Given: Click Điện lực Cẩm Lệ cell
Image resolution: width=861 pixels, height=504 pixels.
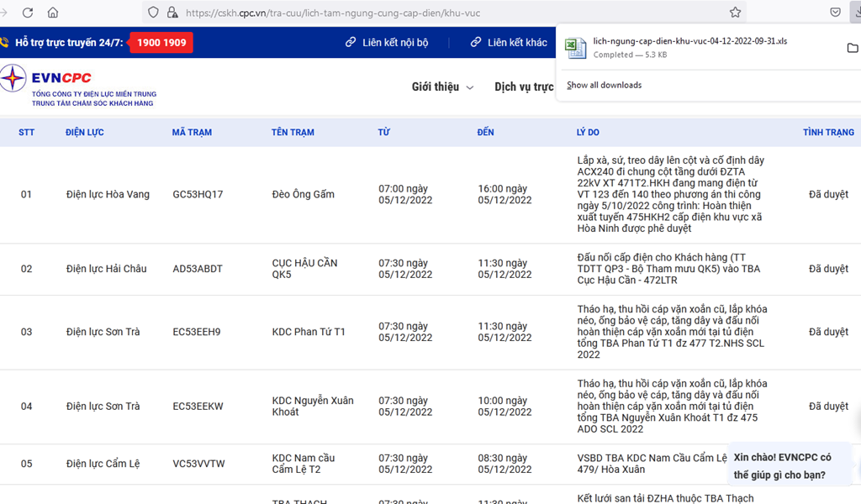Looking at the screenshot, I should click(x=103, y=464).
